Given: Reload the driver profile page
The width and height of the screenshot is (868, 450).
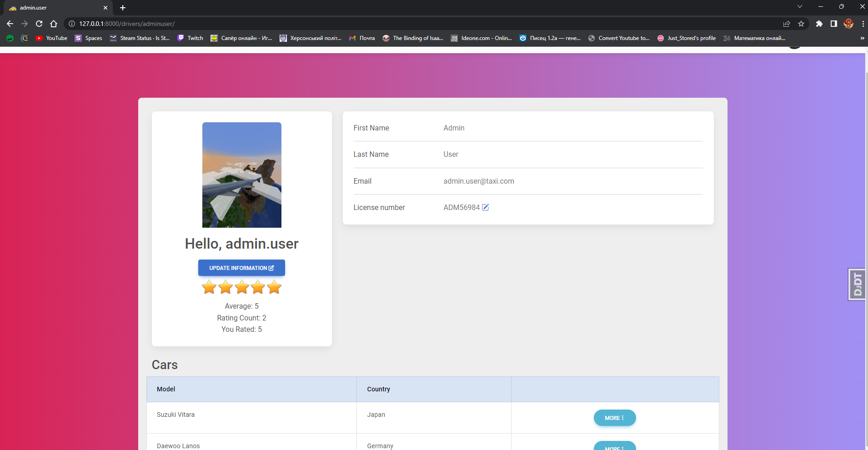Looking at the screenshot, I should coord(39,24).
